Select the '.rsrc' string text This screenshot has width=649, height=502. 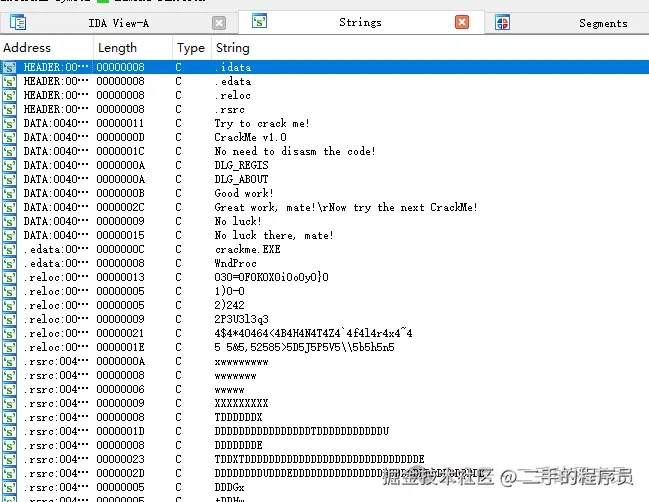click(x=230, y=109)
